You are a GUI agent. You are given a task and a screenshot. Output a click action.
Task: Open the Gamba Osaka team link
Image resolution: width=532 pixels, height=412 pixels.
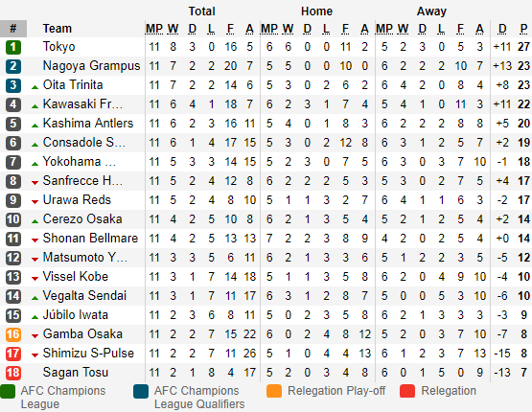(x=82, y=334)
